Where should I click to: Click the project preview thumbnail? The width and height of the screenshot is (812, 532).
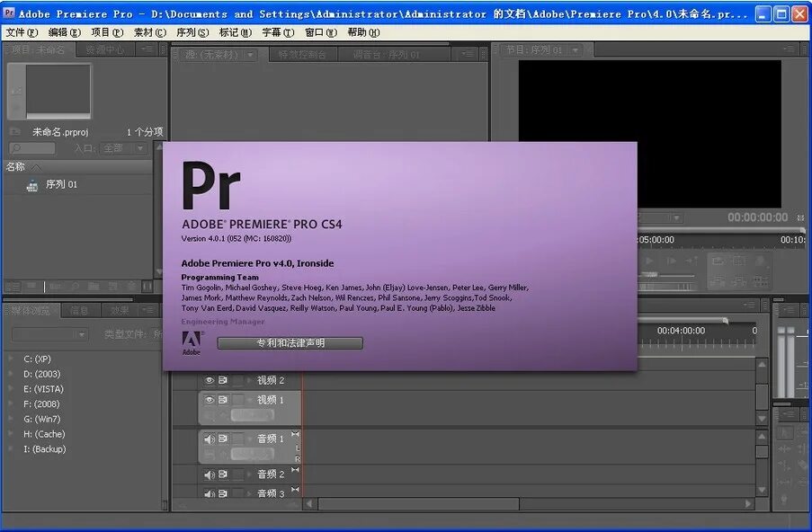tap(58, 89)
